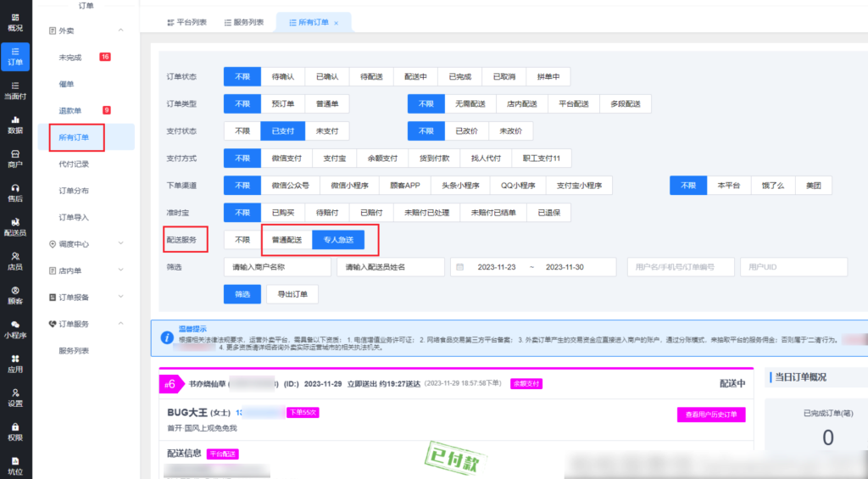Choose 微信支付 payment method filter
868x479 pixels.
287,158
